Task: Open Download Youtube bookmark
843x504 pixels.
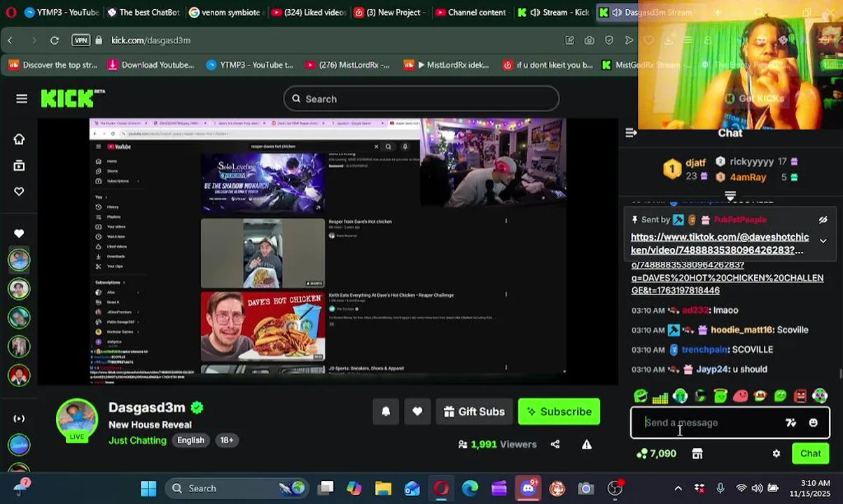Action: pyautogui.click(x=151, y=65)
